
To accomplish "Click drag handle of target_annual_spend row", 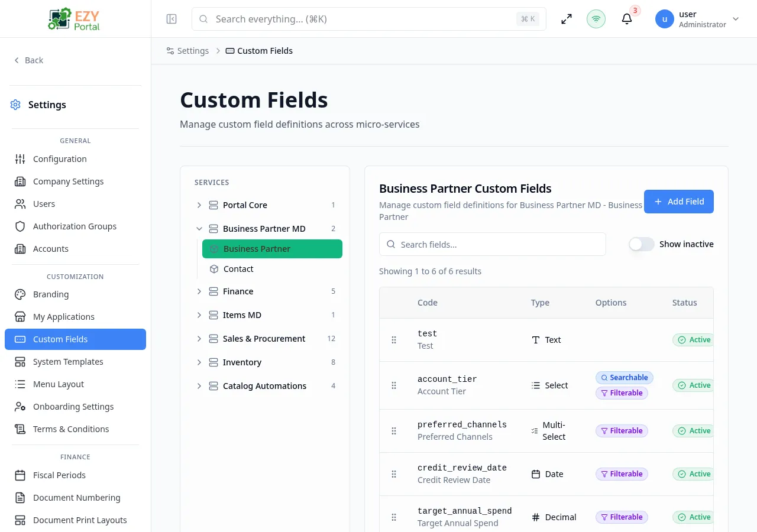I will (x=394, y=517).
